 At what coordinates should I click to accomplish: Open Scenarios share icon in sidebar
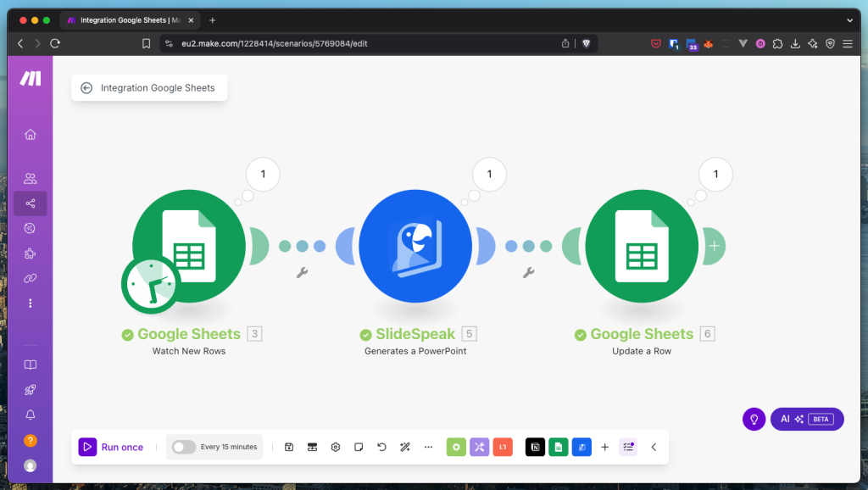(31, 203)
